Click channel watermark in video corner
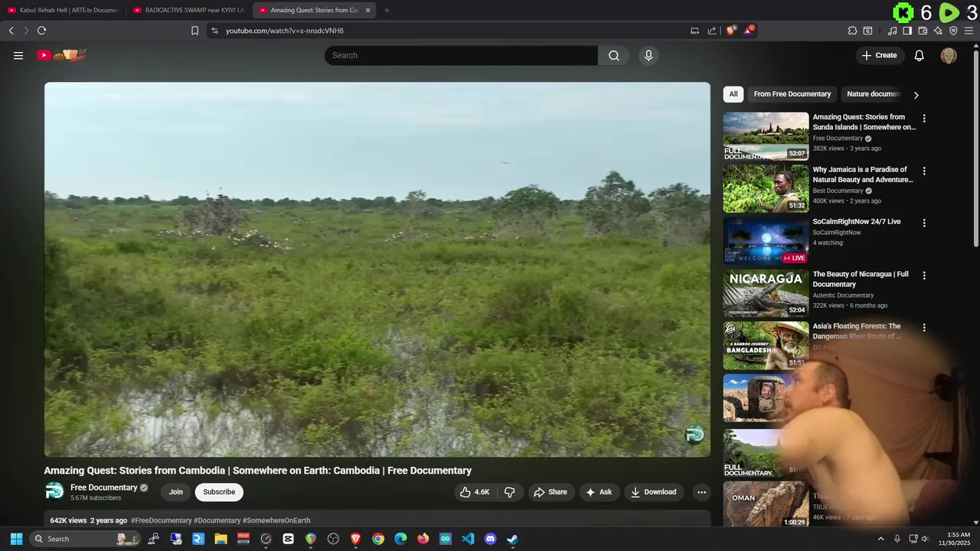This screenshot has width=980, height=551. tap(694, 435)
